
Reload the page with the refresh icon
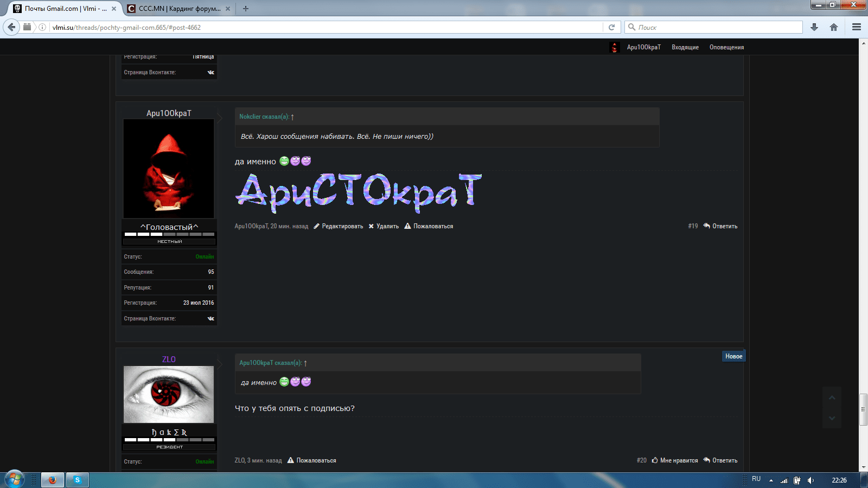(x=611, y=27)
